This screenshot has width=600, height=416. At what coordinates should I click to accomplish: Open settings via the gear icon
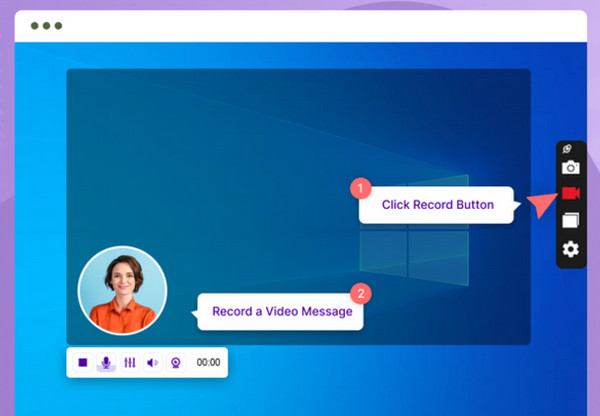(x=571, y=249)
